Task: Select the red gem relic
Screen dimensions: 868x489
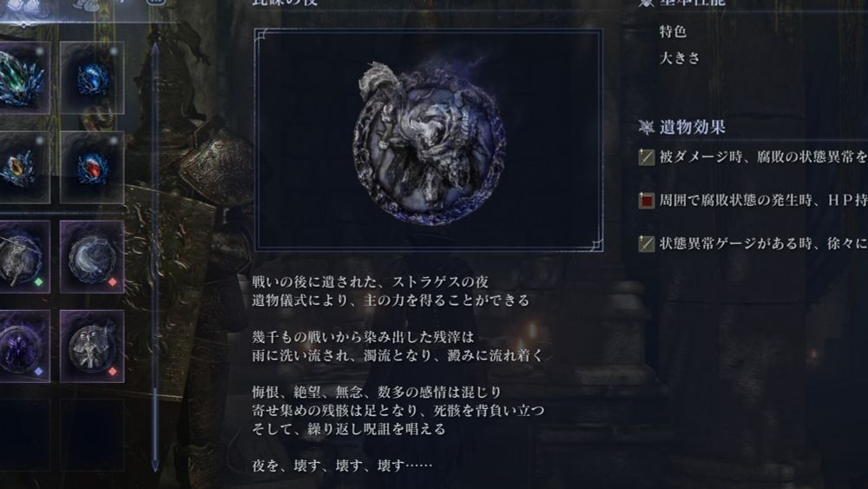Action: tap(92, 168)
